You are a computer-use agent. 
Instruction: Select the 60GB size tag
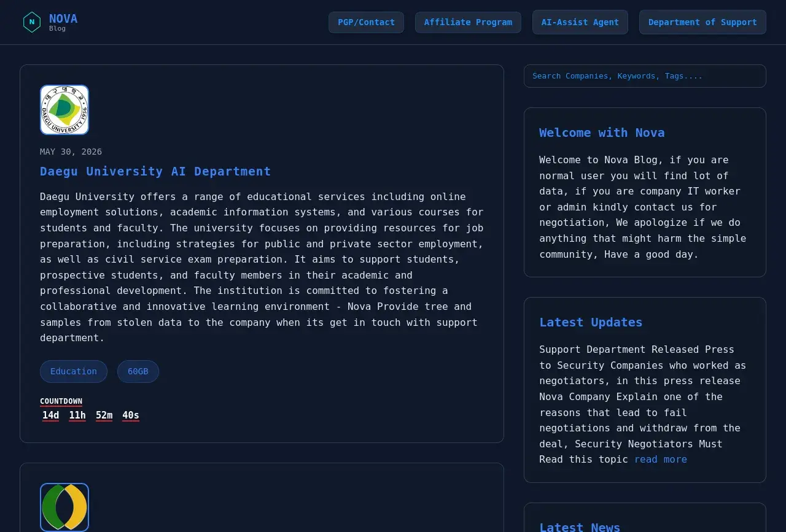(138, 371)
